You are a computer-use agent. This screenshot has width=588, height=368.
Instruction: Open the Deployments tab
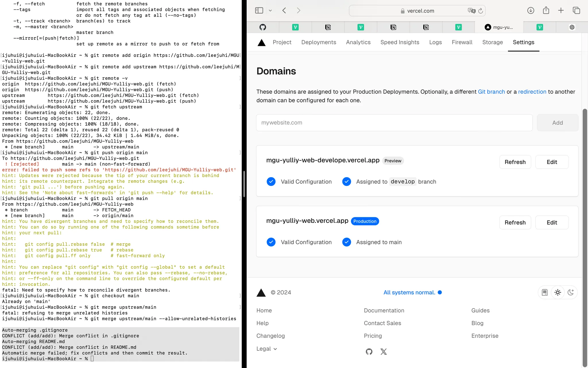[x=319, y=42]
